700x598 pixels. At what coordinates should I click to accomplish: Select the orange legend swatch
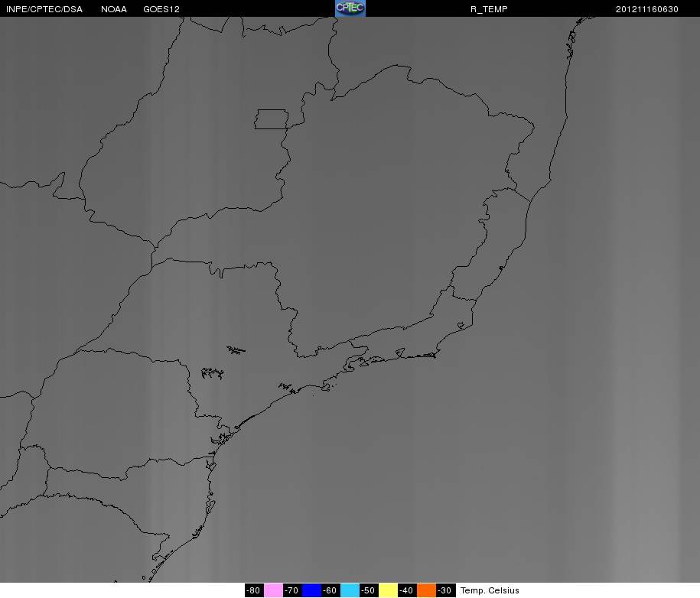click(426, 590)
